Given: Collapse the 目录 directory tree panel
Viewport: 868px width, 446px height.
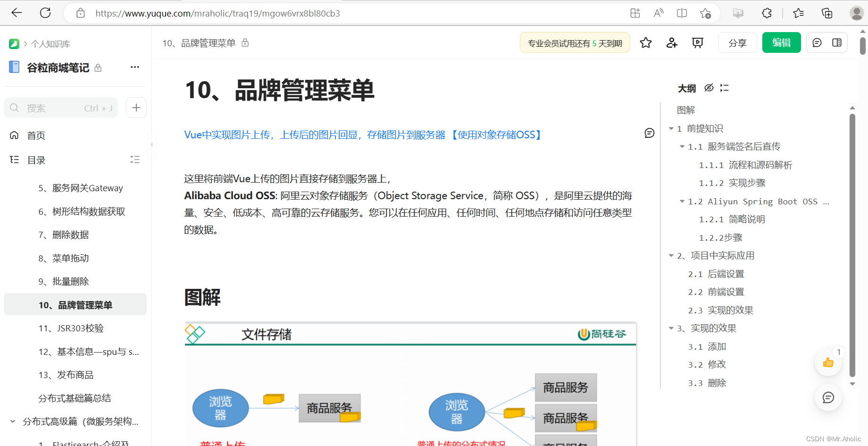Looking at the screenshot, I should tap(134, 160).
